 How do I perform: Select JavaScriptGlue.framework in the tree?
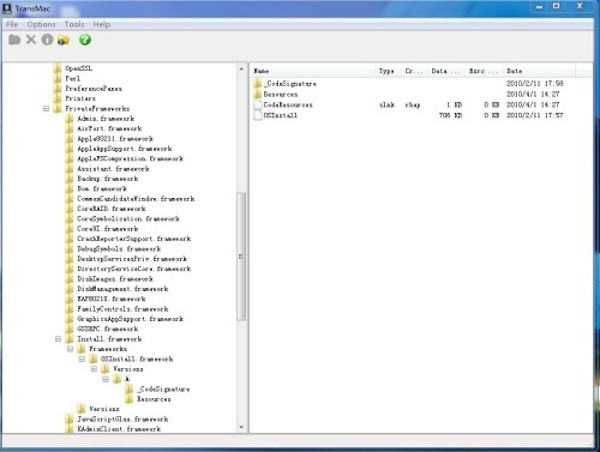coord(122,419)
